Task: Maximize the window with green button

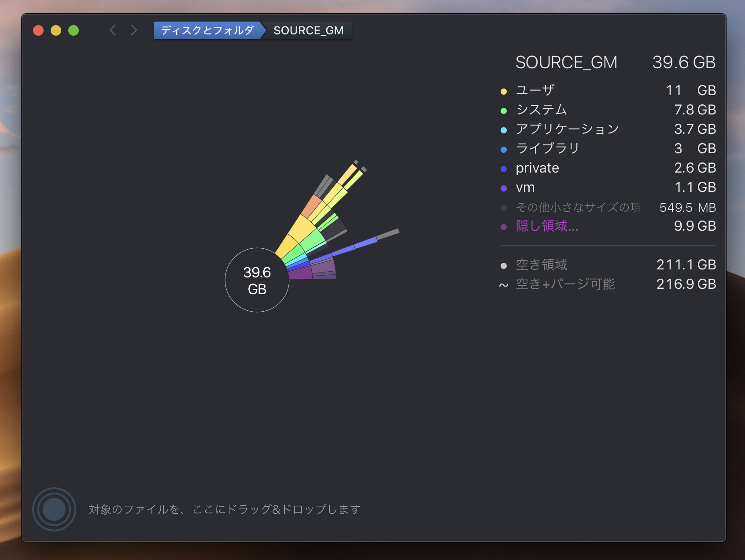Action: 74,30
